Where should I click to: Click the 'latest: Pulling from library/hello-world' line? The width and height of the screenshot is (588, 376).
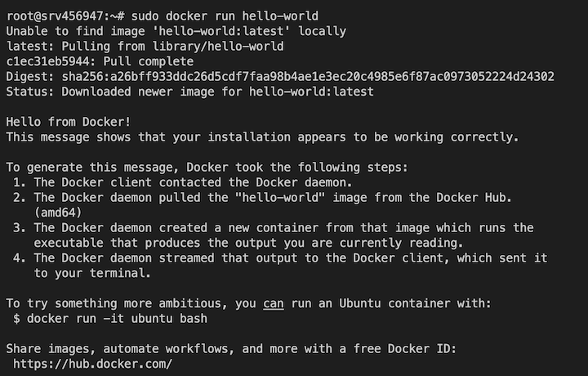(x=145, y=47)
